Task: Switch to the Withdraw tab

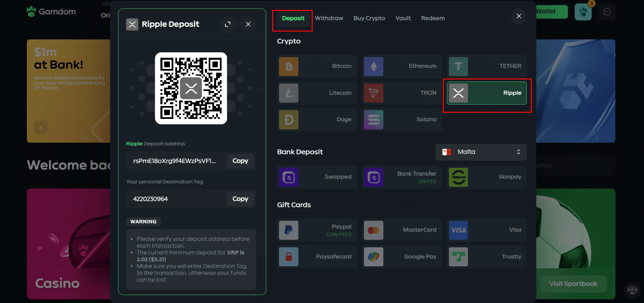Action: (329, 18)
